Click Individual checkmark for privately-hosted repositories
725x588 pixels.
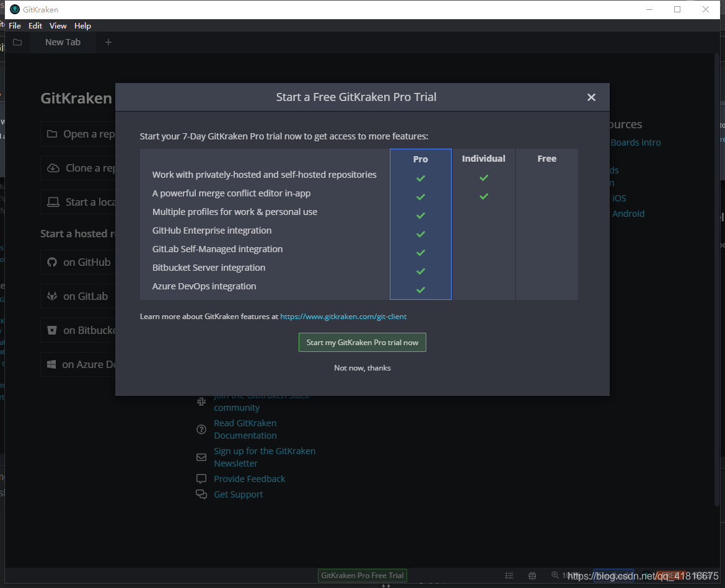click(483, 178)
